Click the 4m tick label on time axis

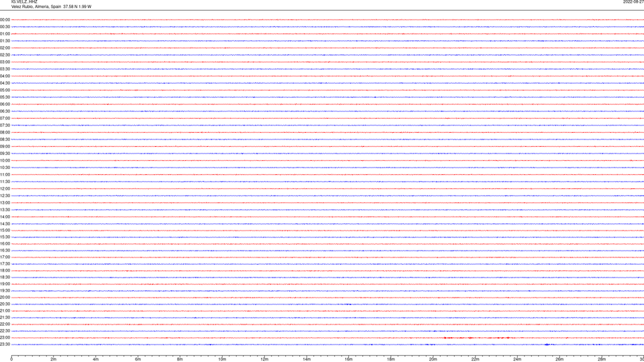tap(96, 359)
